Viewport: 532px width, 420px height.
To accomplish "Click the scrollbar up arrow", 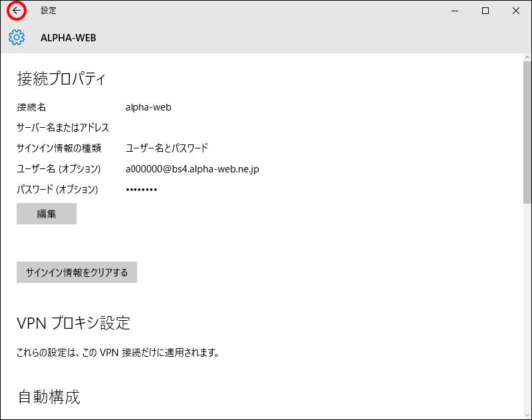I will pos(527,57).
